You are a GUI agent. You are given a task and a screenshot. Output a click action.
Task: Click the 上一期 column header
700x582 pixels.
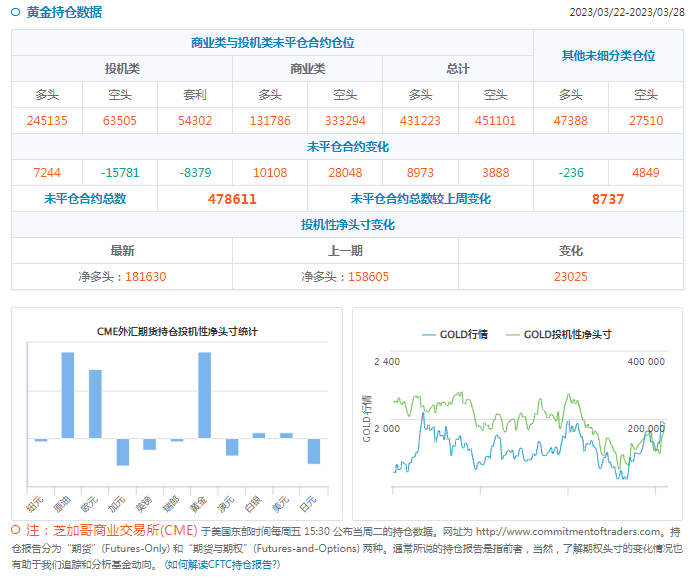point(345,251)
